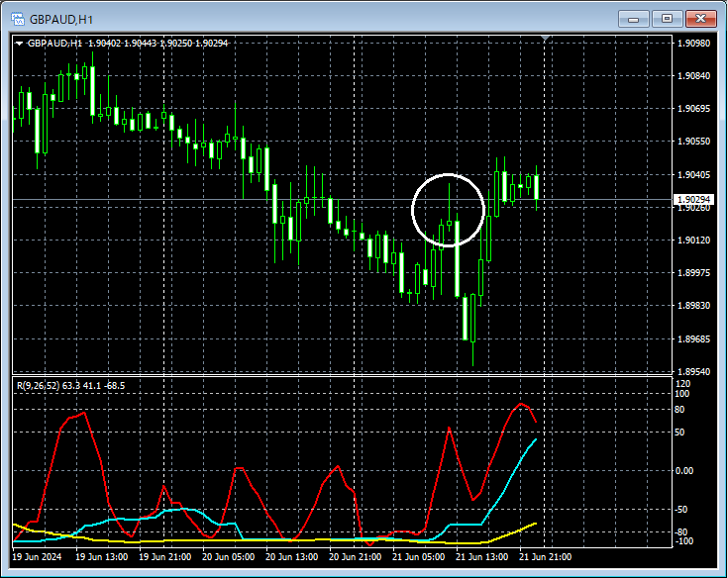Click the 1.90980 price scale label

click(693, 44)
